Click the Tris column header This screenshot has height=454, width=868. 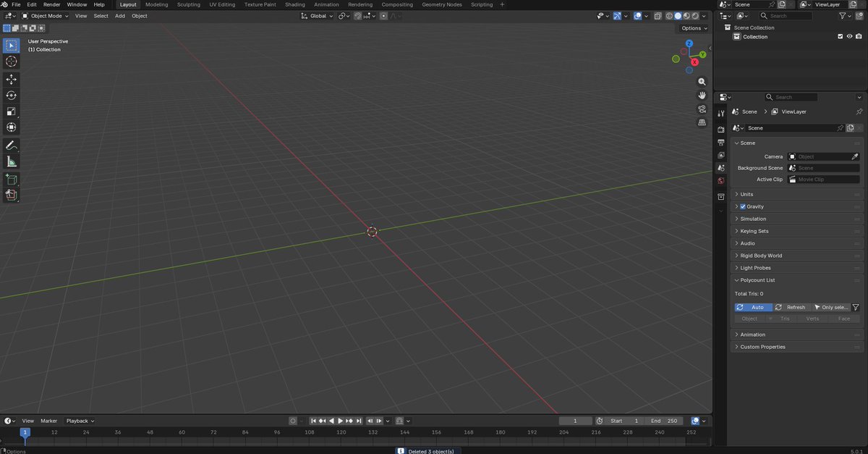pyautogui.click(x=785, y=319)
